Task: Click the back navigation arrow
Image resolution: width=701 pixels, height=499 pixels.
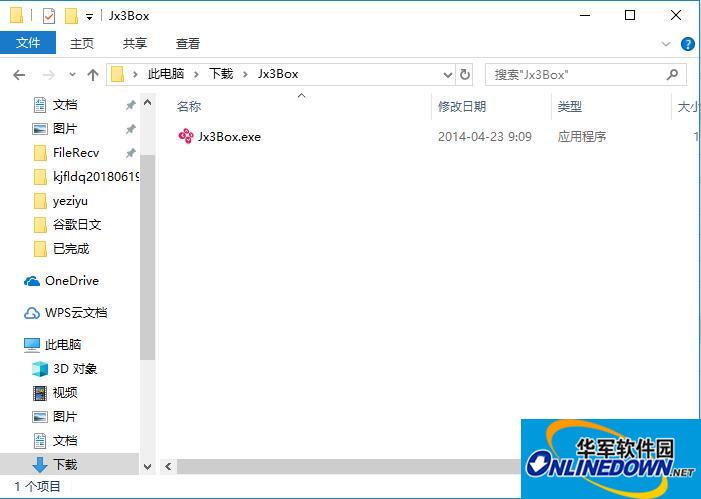Action: [19, 75]
